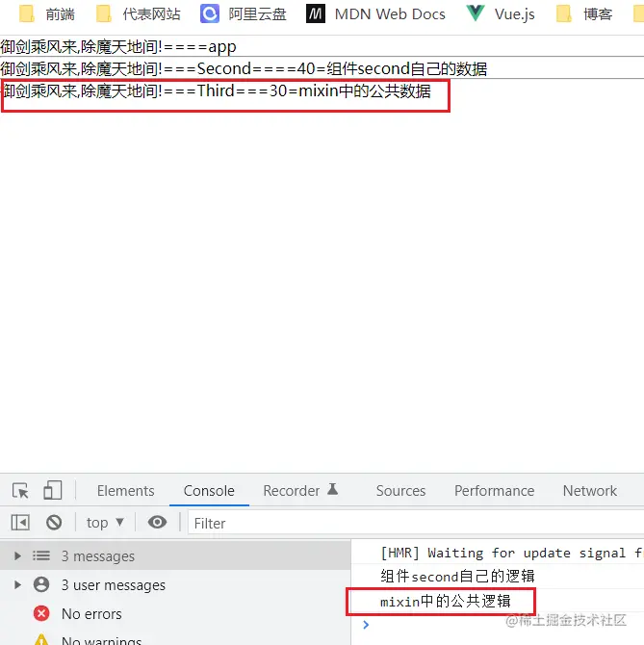This screenshot has height=645, width=644.
Task: Open the 前端 bookmark folder
Action: tap(46, 14)
